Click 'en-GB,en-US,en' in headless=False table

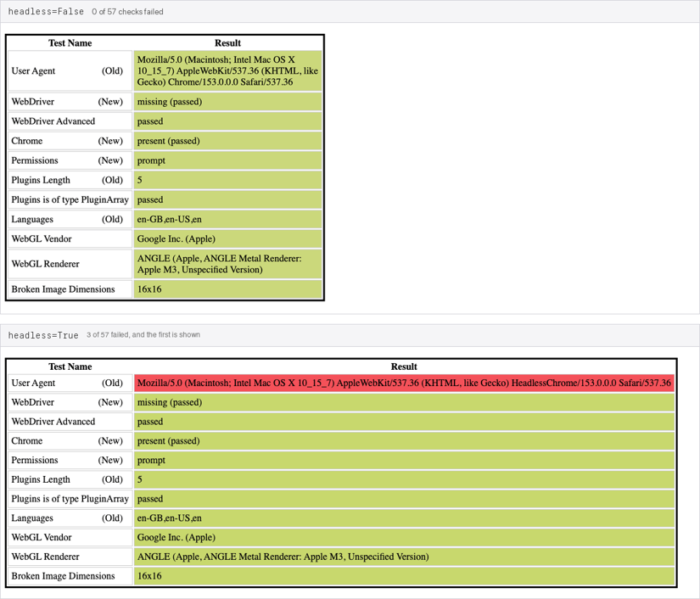click(227, 220)
